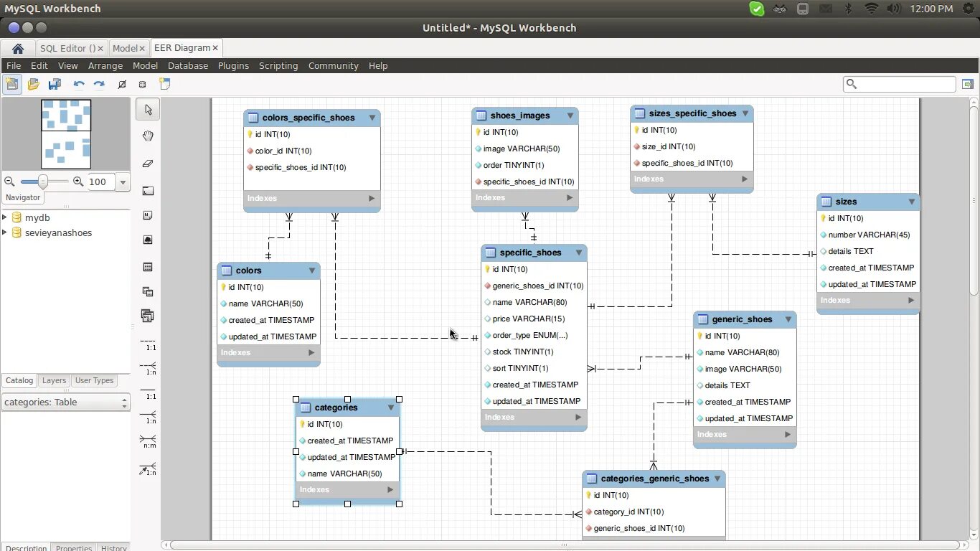Open the Scripting menu
The height and width of the screenshot is (551, 980).
click(x=278, y=65)
